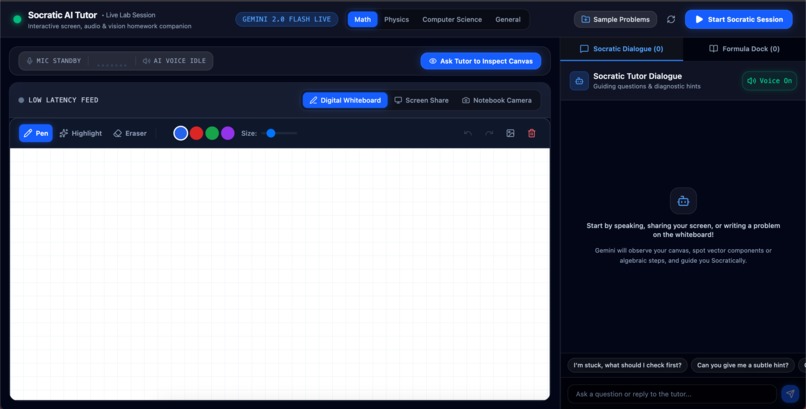Click the redo arrow icon

click(489, 133)
